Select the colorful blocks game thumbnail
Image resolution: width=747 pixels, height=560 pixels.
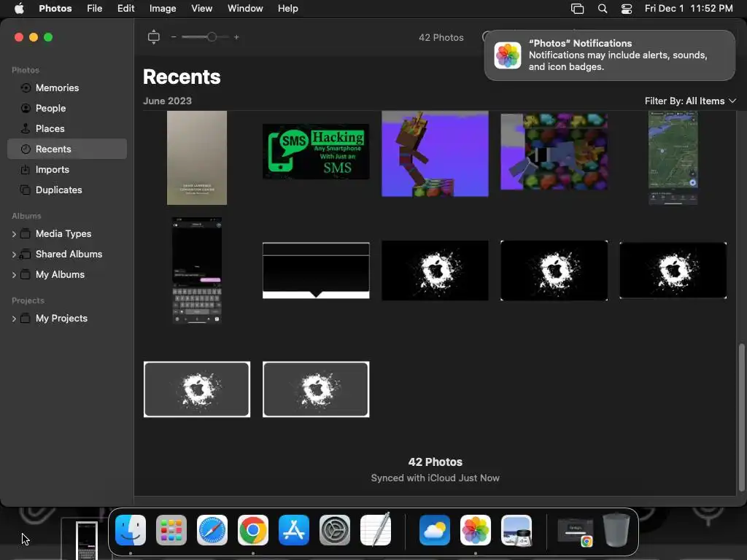click(x=554, y=152)
